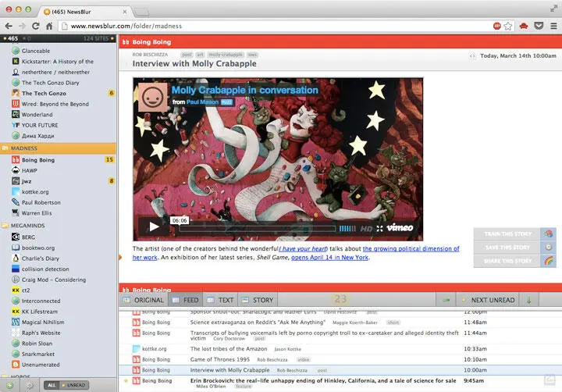Adjust the video volume bars
Viewport: 562px width, 392px height.
347,229
